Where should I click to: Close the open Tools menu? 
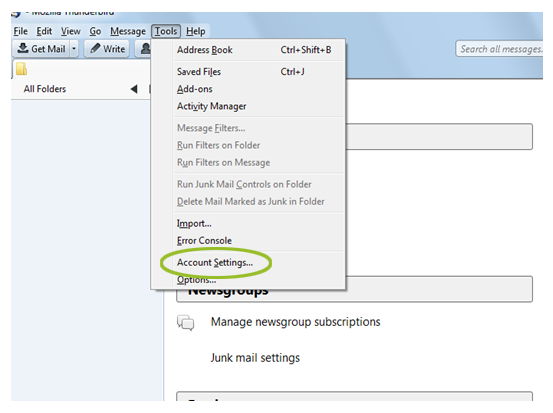pyautogui.click(x=166, y=31)
